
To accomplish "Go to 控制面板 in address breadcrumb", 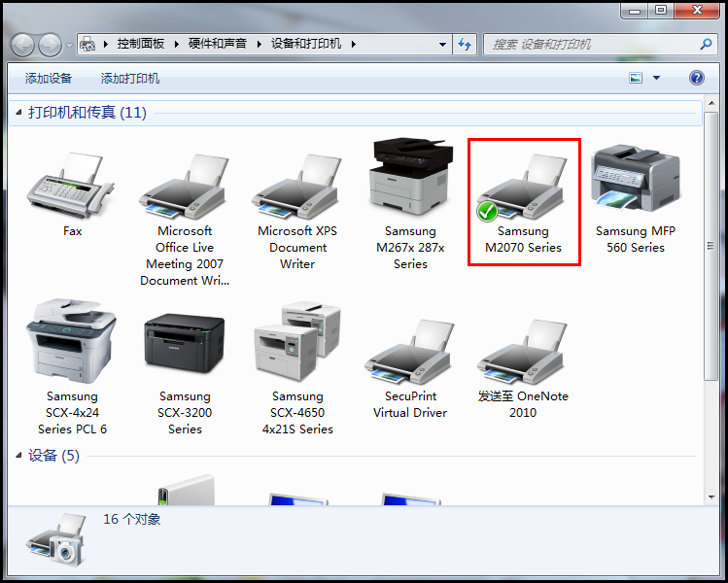I will click(x=141, y=45).
